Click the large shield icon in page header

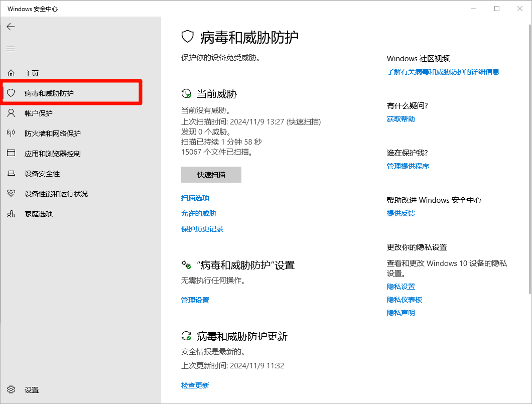pos(187,36)
